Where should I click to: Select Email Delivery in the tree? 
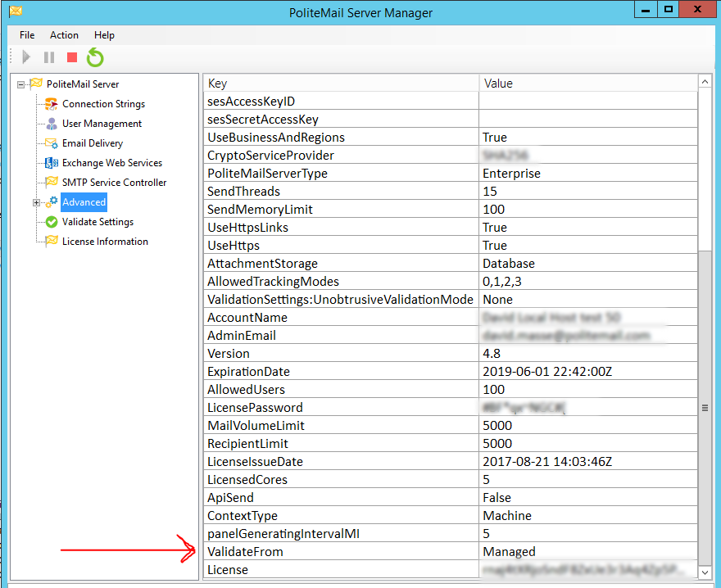pyautogui.click(x=93, y=143)
